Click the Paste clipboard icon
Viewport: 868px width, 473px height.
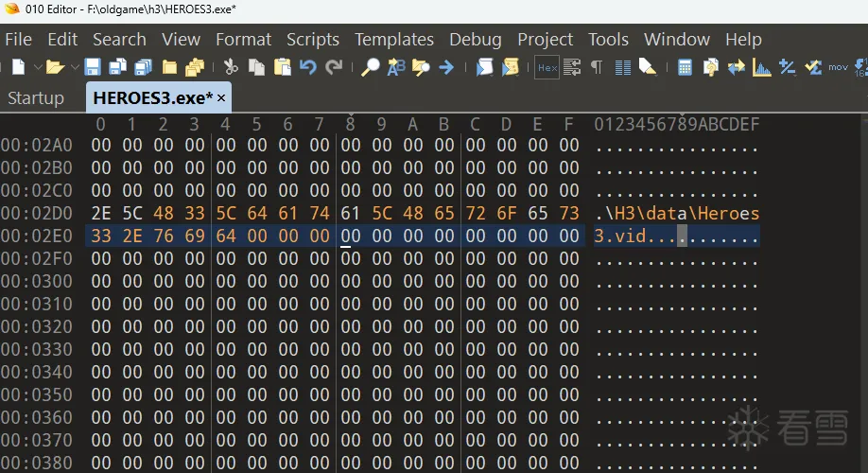click(x=282, y=67)
